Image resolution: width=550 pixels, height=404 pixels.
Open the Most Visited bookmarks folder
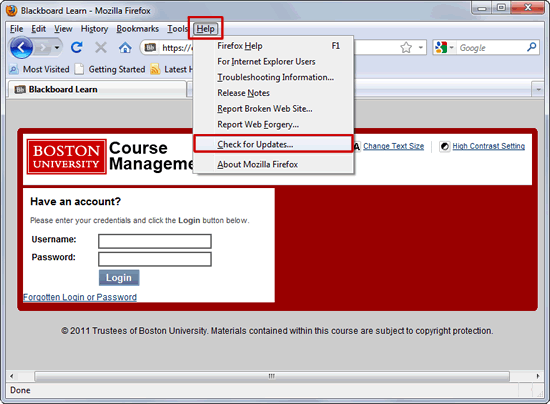pos(39,69)
